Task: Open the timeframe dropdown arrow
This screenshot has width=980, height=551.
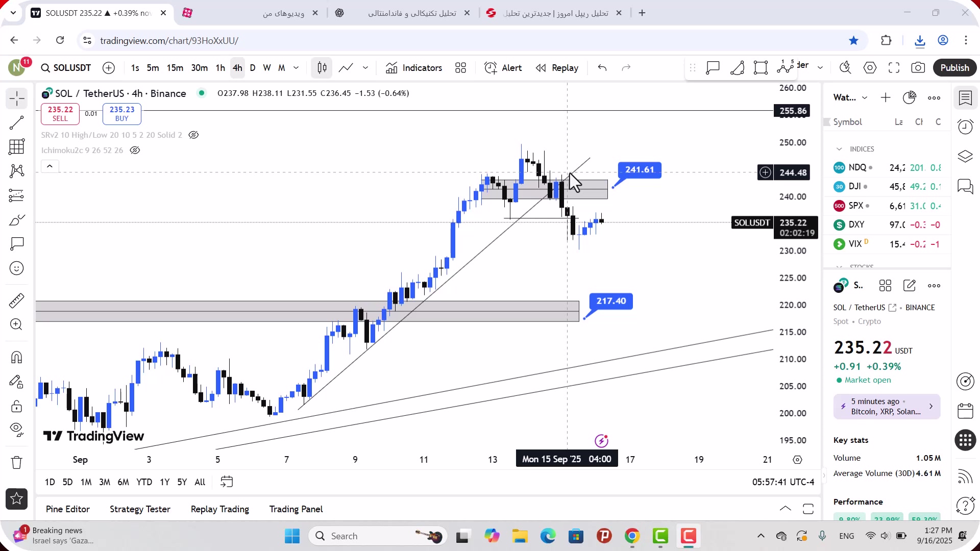Action: 296,68
